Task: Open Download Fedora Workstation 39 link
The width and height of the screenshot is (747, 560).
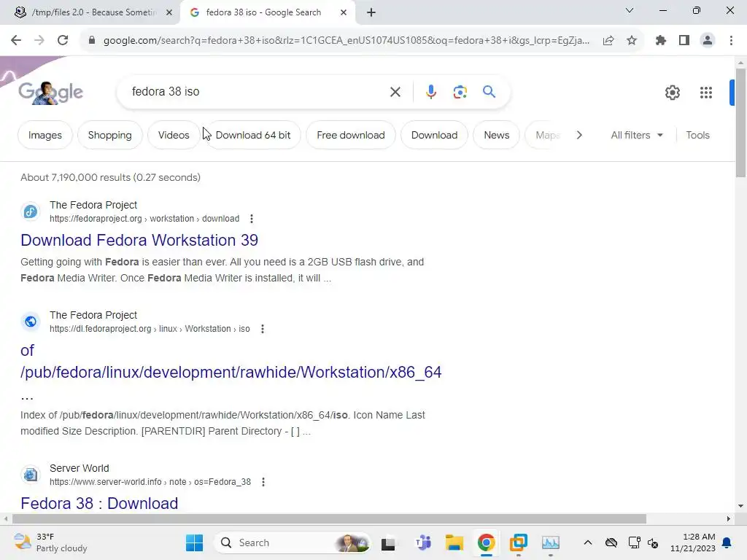Action: [x=139, y=241]
